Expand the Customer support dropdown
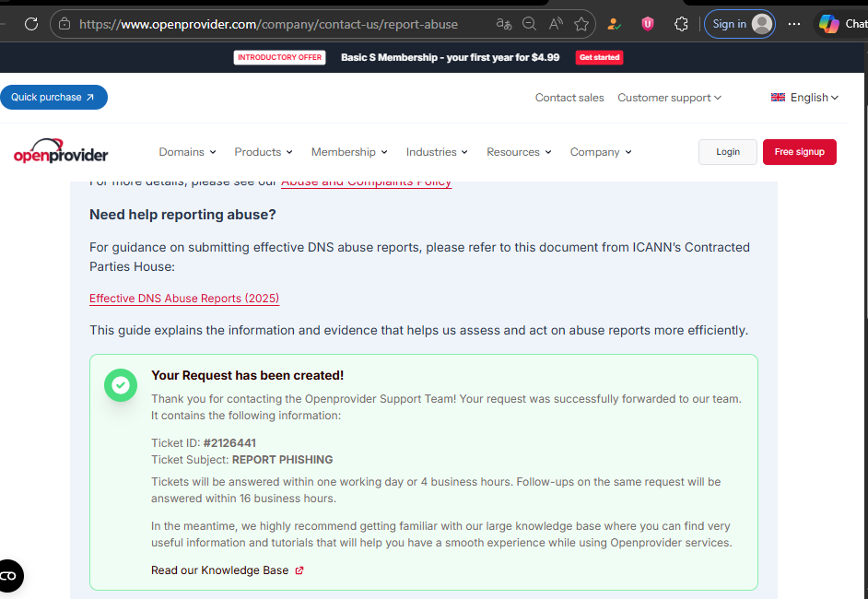The width and height of the screenshot is (868, 599). tap(669, 98)
